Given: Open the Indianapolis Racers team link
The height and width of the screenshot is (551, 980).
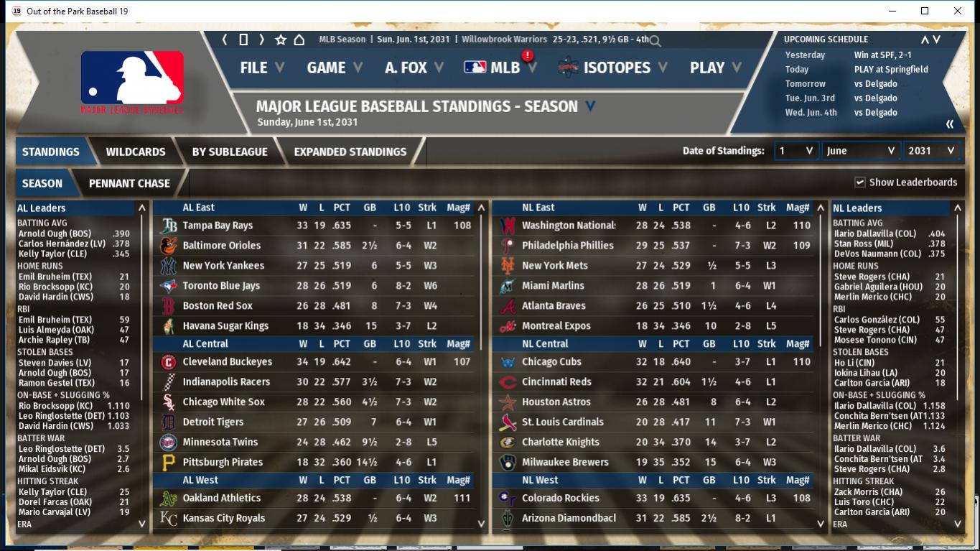Looking at the screenshot, I should [226, 382].
